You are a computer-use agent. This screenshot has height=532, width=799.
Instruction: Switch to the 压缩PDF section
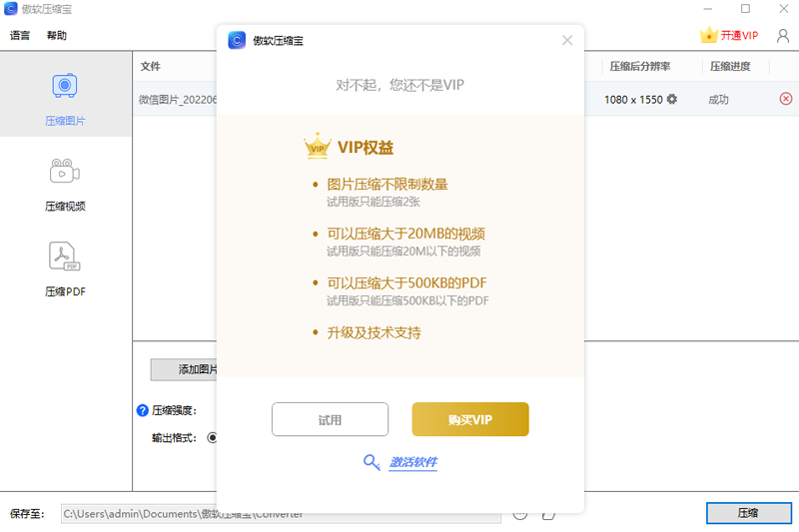(65, 268)
